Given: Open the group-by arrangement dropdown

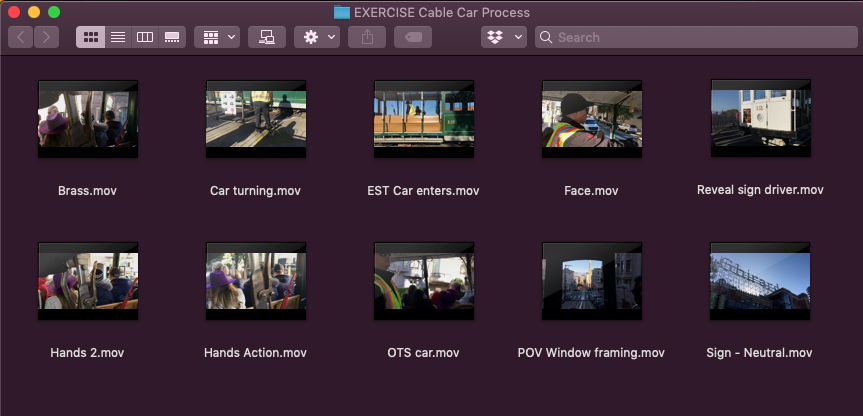Looking at the screenshot, I should 217,37.
